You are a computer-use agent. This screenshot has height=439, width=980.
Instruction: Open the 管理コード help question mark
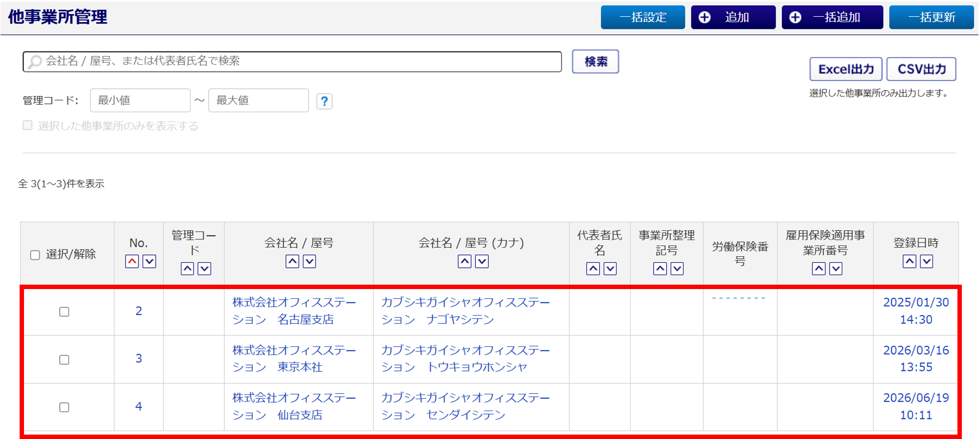point(324,101)
